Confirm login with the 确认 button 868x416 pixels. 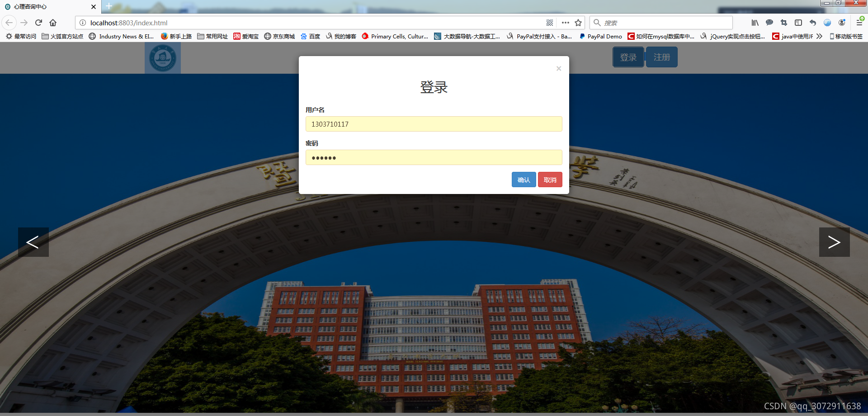(x=524, y=180)
